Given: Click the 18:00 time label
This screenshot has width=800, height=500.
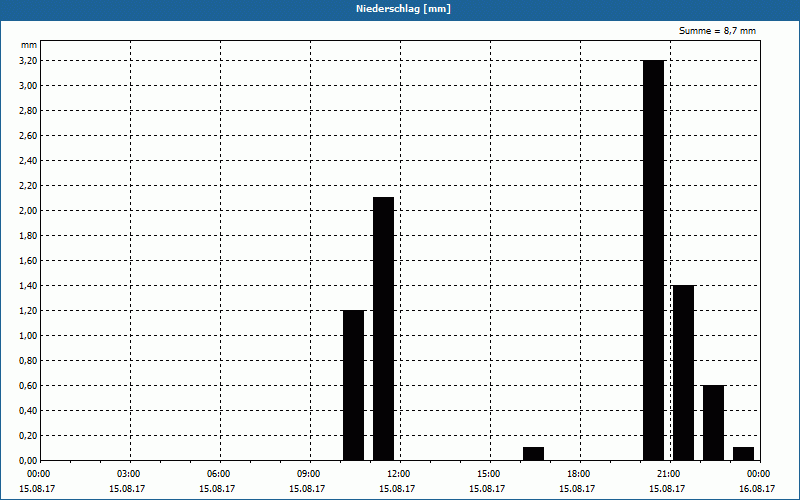Looking at the screenshot, I should [x=579, y=474].
